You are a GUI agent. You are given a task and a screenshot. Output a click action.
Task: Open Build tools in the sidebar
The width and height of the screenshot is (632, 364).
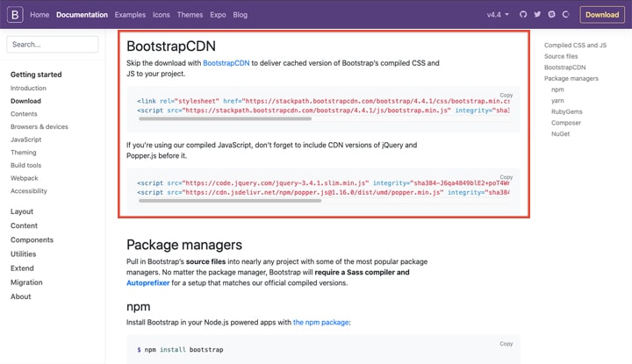pos(25,165)
